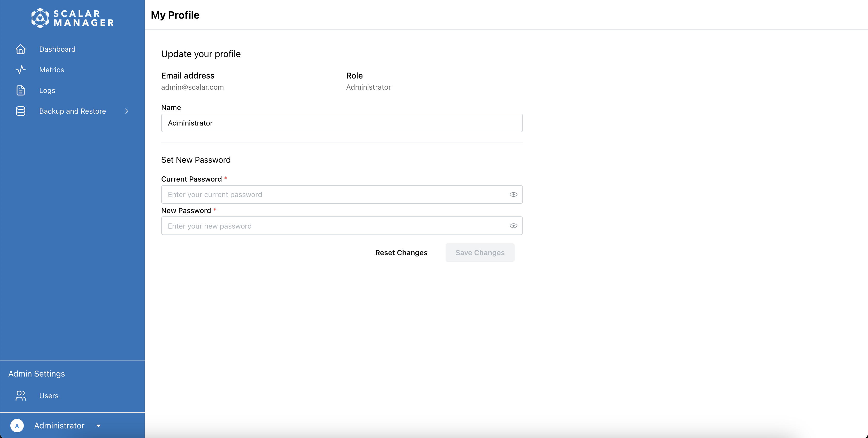Click the Metrics pulse icon
868x438 pixels.
coord(21,70)
